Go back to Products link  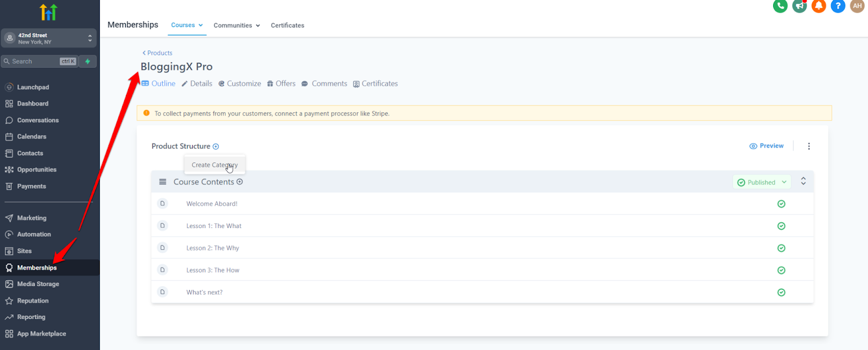(x=157, y=53)
